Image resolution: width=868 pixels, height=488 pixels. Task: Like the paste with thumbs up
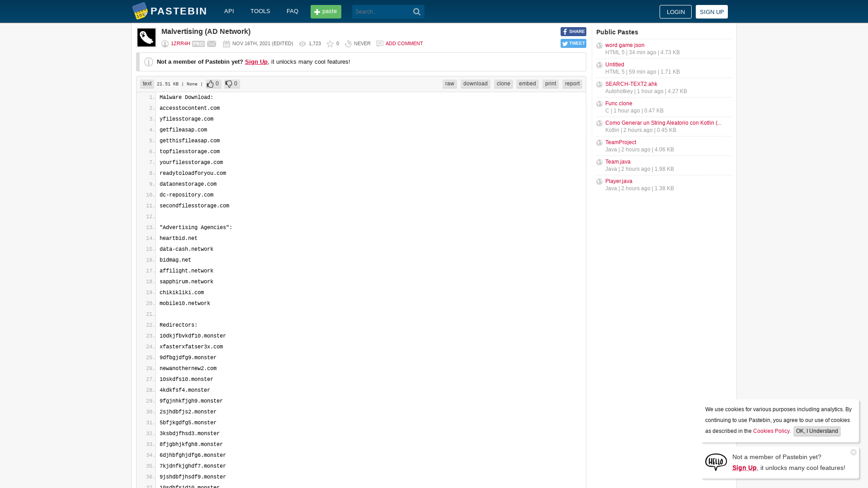213,84
